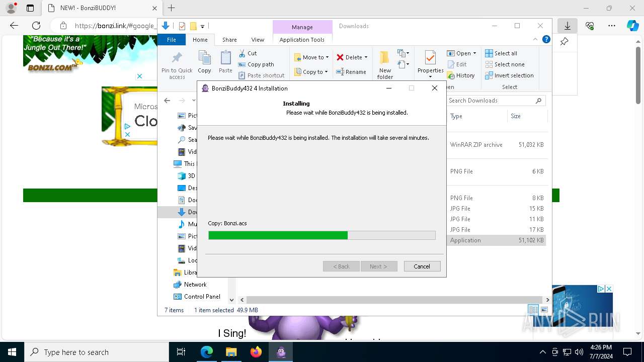The height and width of the screenshot is (362, 644).
Task: Open the File tab in Explorer
Action: coord(172,40)
